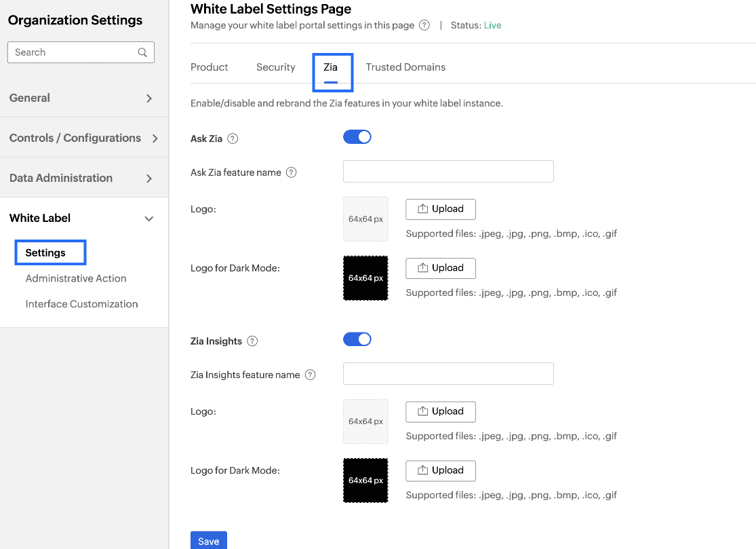Turn off the Zia Insights toggle
The width and height of the screenshot is (756, 549).
[357, 339]
